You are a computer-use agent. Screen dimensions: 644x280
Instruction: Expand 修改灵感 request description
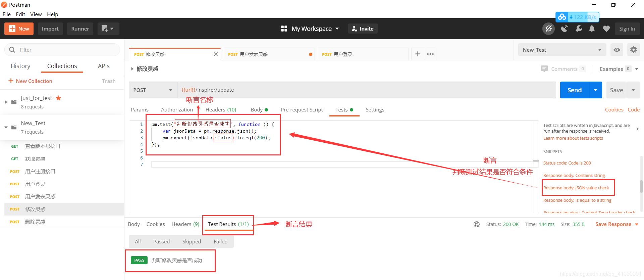coord(132,69)
